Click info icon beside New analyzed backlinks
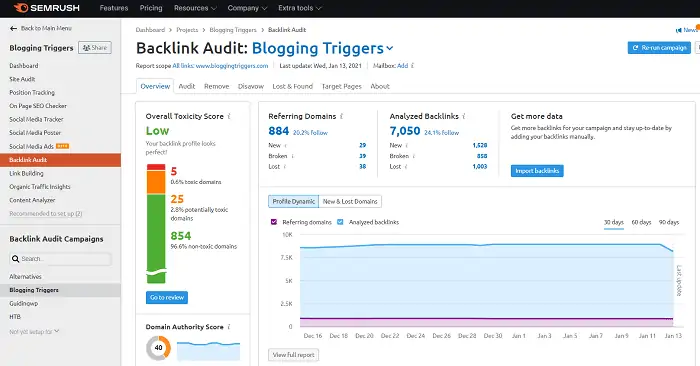This screenshot has width=700, height=366. 407,146
